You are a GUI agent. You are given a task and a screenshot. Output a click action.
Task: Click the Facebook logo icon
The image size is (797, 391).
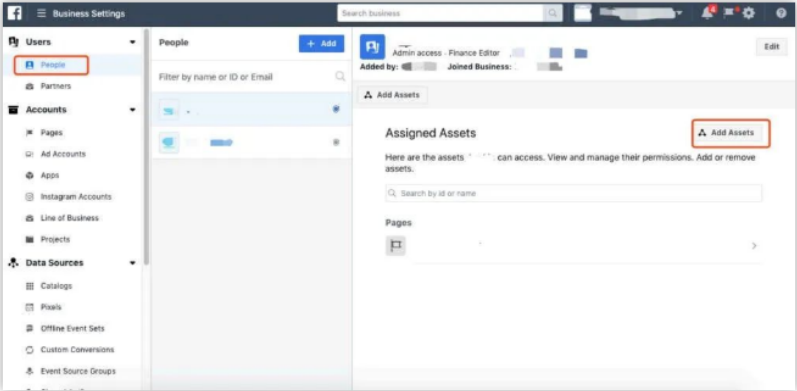point(15,13)
